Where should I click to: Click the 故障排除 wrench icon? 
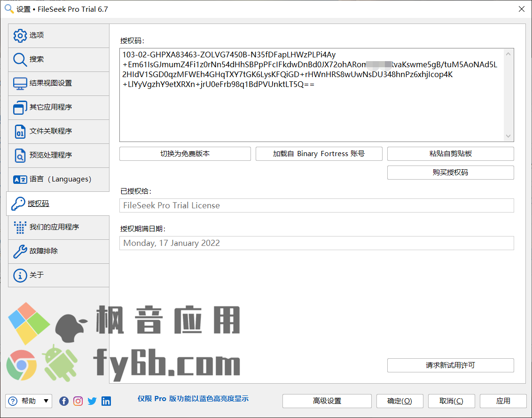click(20, 252)
